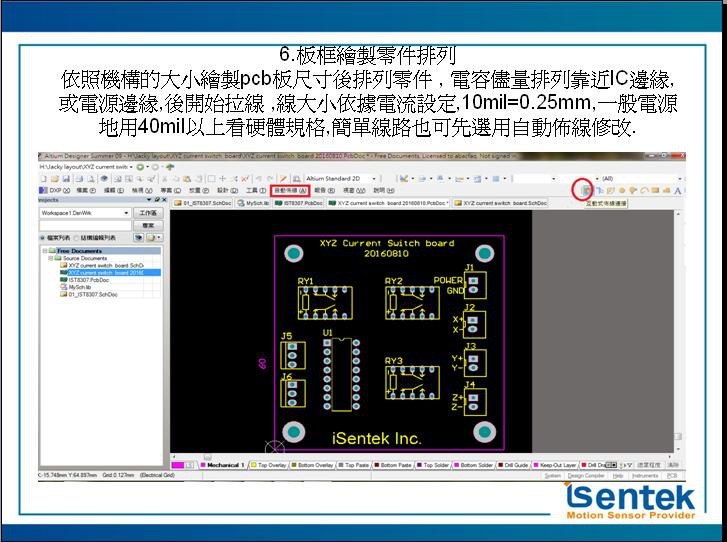Viewport: 727px width, 542px height.
Task: Open the 自動佈線(A) menu
Action: [x=290, y=190]
